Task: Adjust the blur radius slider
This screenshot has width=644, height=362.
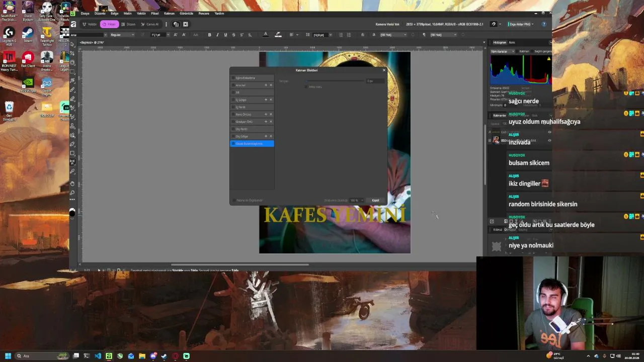Action: [336, 81]
